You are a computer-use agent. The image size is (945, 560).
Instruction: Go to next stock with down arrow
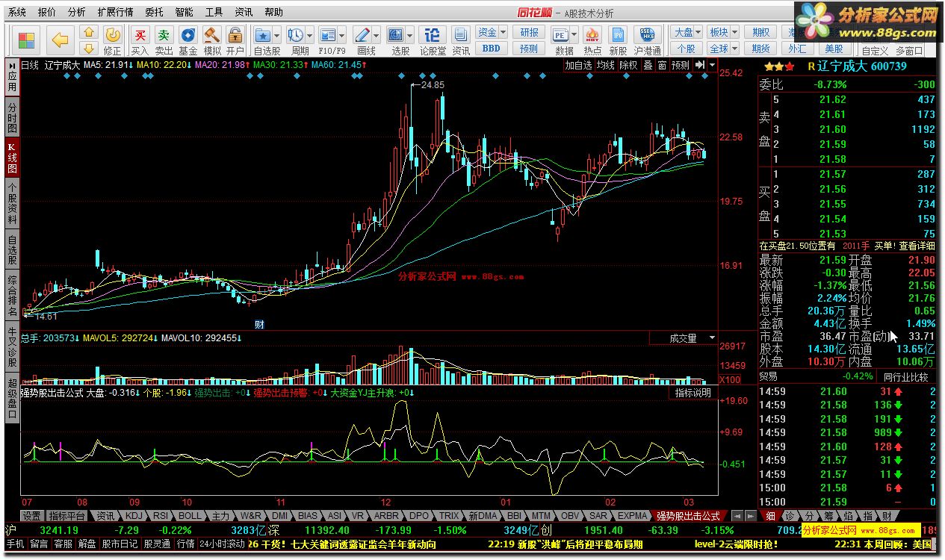(x=89, y=49)
